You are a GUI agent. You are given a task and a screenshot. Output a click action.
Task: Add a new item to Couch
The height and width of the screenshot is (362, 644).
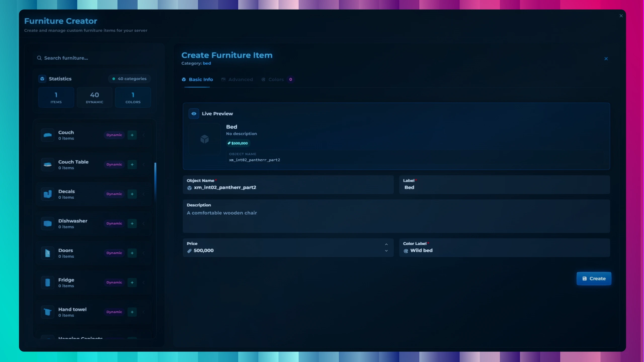tap(132, 135)
